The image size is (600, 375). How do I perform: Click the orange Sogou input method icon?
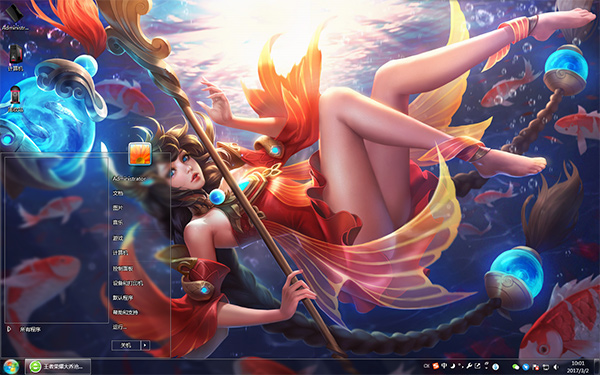tap(436, 366)
